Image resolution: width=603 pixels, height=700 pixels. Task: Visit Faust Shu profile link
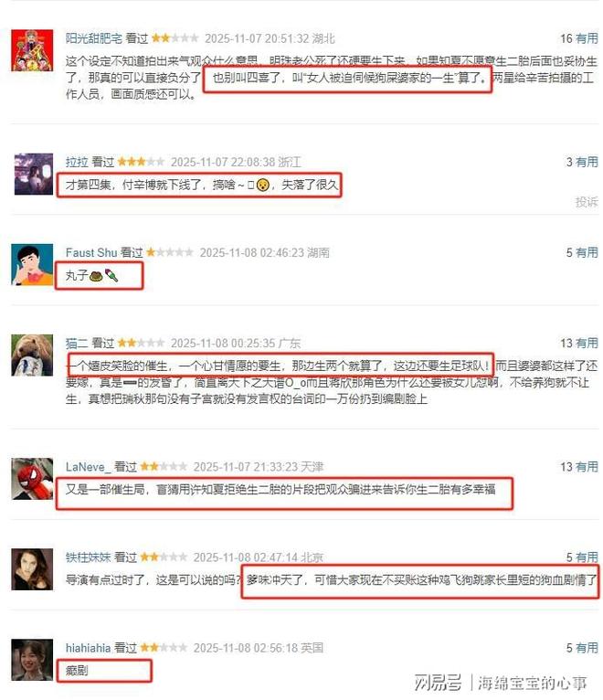coord(91,253)
